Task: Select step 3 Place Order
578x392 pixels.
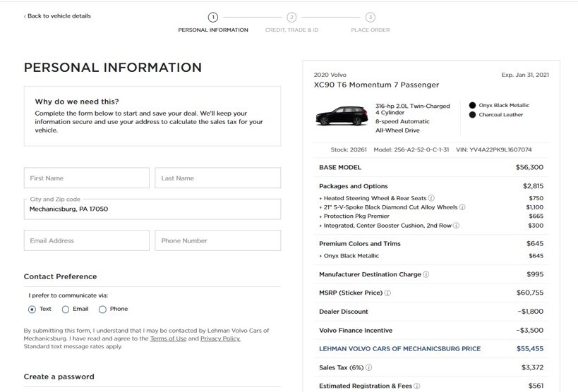Action: [x=371, y=18]
